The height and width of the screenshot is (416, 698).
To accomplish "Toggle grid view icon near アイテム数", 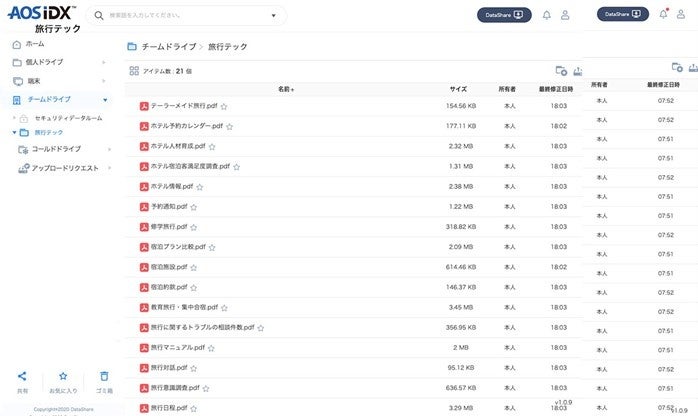I will [134, 71].
